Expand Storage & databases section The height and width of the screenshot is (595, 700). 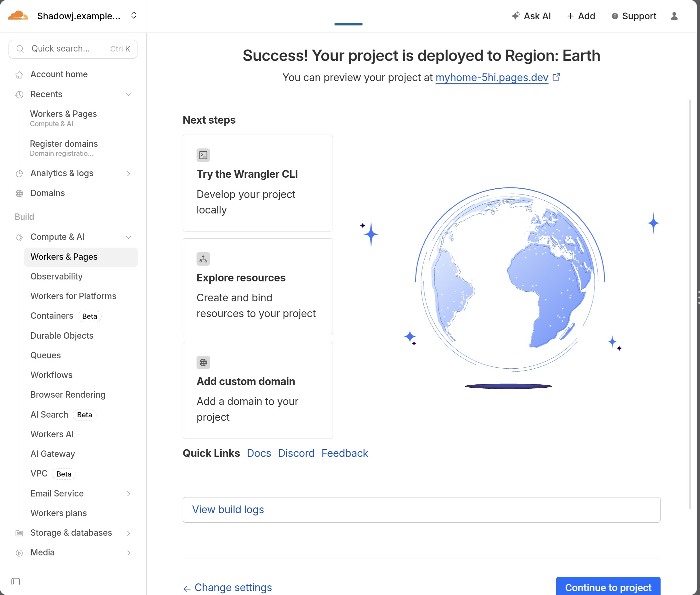coord(128,533)
